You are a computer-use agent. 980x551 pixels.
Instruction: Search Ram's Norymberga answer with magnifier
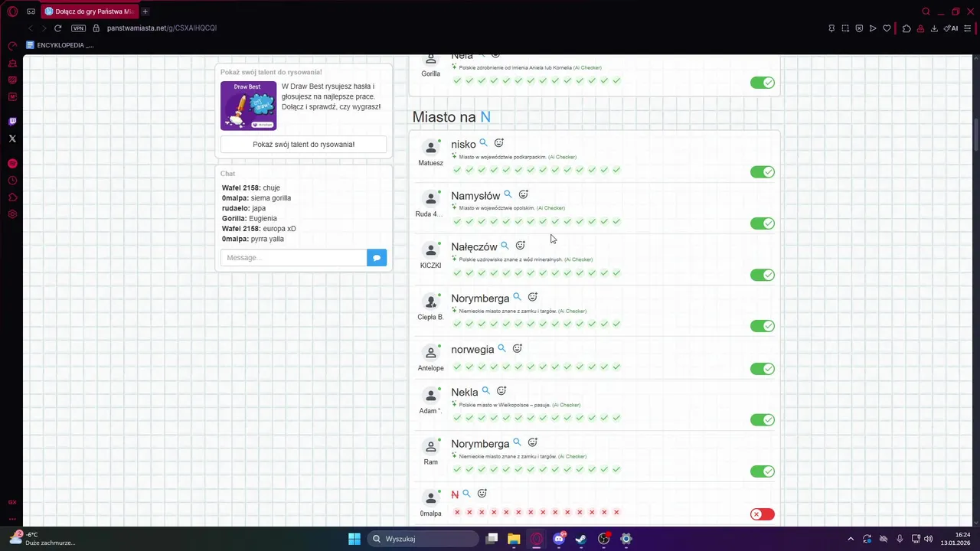(x=517, y=442)
